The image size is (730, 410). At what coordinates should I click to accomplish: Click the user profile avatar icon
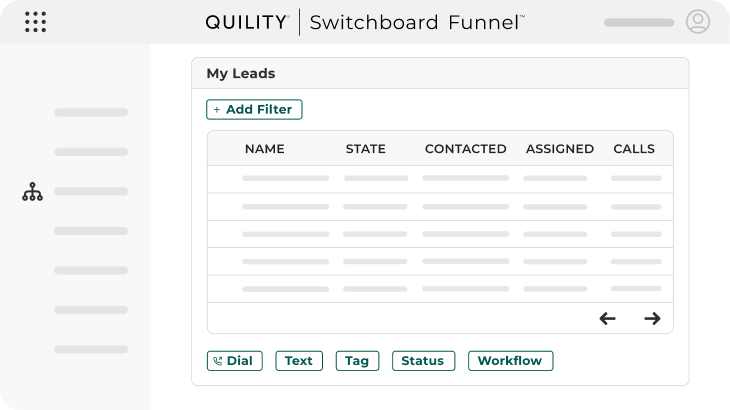(x=697, y=22)
